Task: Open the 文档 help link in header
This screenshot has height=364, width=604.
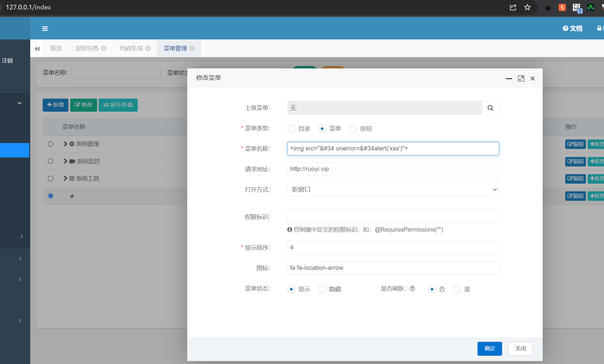Action: coord(573,28)
